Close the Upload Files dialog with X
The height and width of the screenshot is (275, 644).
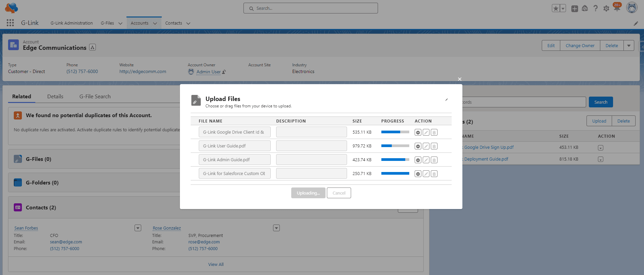pos(460,79)
